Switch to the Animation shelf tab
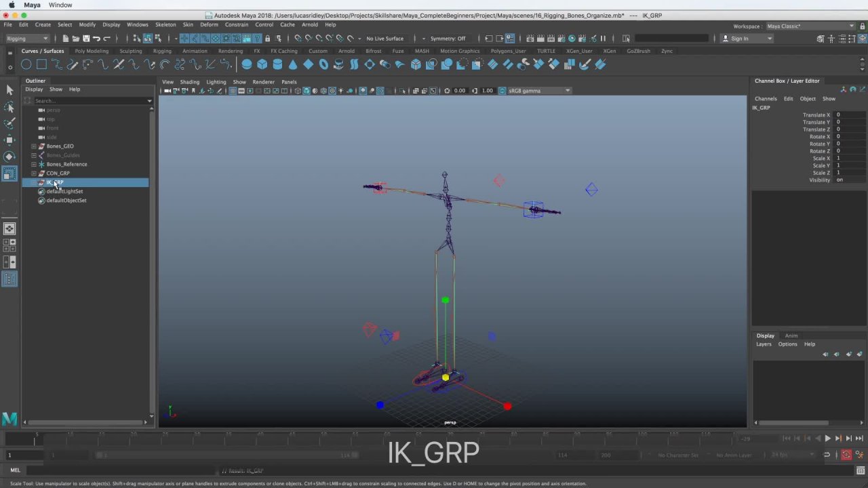Image resolution: width=868 pixels, height=488 pixels. pyautogui.click(x=195, y=51)
